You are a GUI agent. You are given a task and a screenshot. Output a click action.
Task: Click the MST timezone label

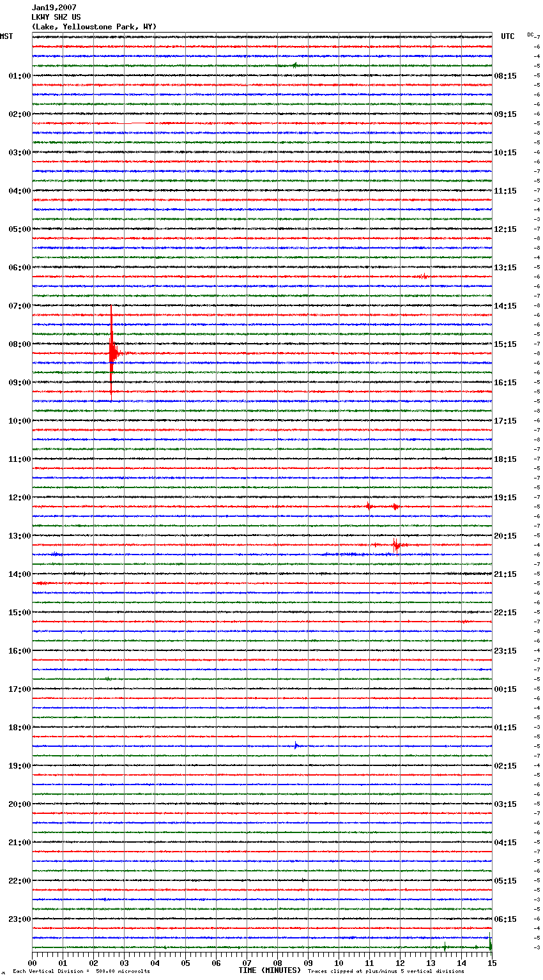(6, 36)
